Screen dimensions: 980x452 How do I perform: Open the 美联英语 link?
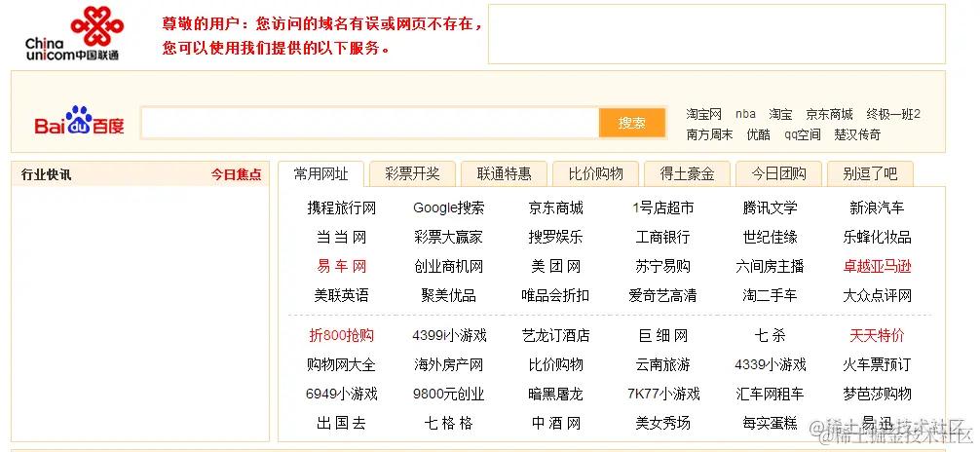click(x=341, y=296)
